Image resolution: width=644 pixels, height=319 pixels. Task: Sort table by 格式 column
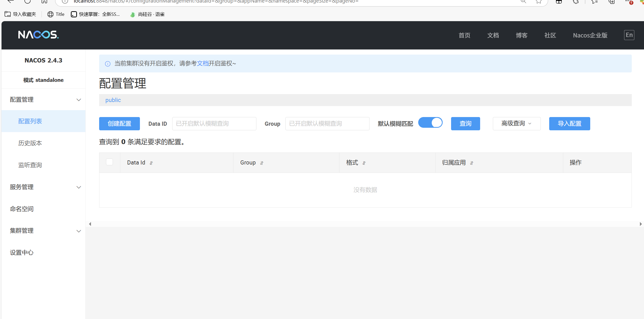364,163
